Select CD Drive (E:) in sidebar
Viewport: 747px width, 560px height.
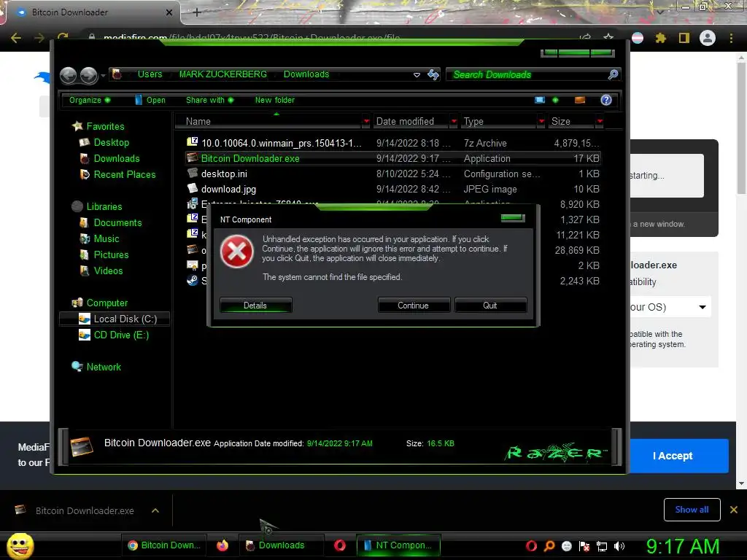coord(121,335)
